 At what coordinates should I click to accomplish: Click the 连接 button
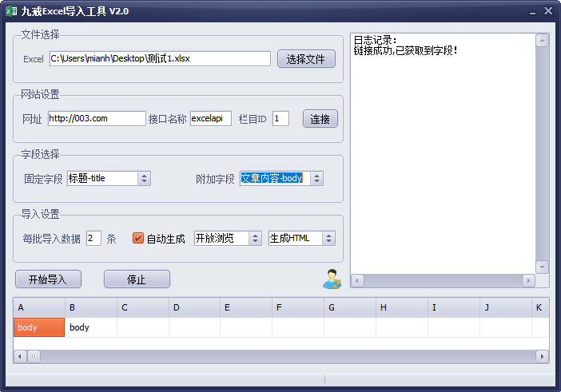(x=320, y=119)
